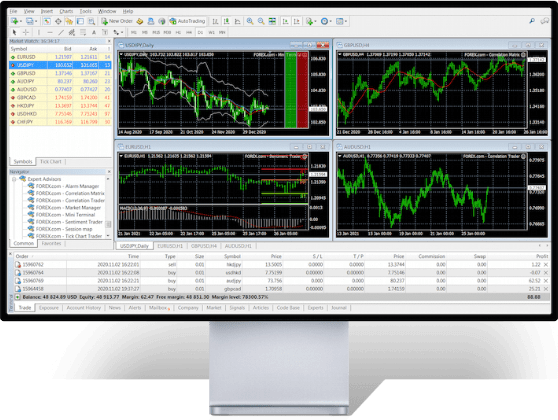
Task: Open the Insert menu
Action: point(47,11)
